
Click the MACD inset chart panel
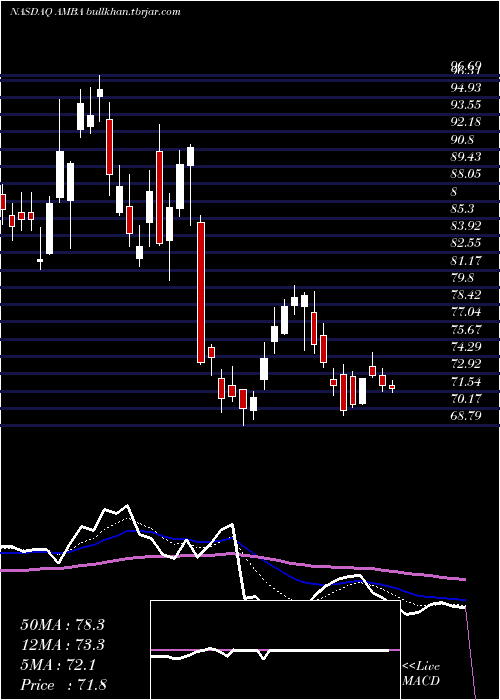point(275,650)
